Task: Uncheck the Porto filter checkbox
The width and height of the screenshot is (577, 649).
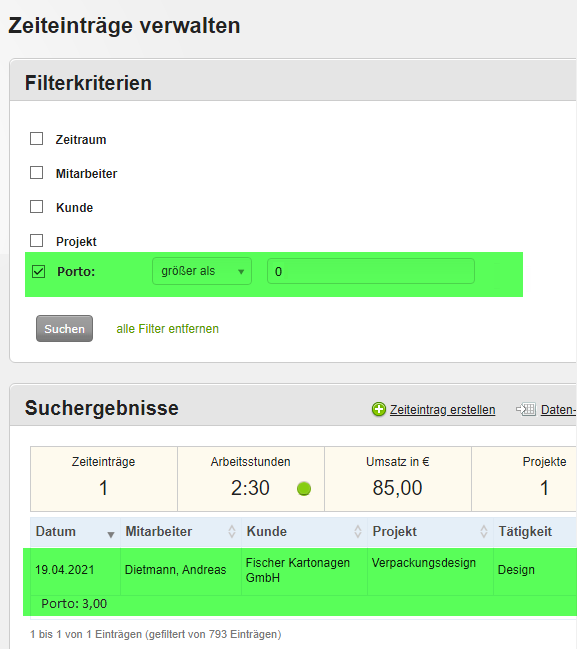Action: [38, 272]
